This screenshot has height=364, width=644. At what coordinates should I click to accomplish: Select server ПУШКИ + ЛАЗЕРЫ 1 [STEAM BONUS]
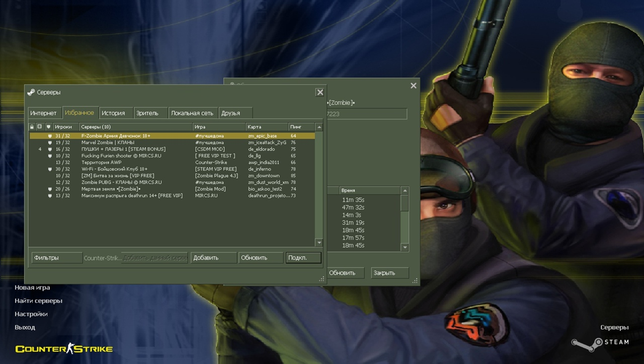(172, 149)
